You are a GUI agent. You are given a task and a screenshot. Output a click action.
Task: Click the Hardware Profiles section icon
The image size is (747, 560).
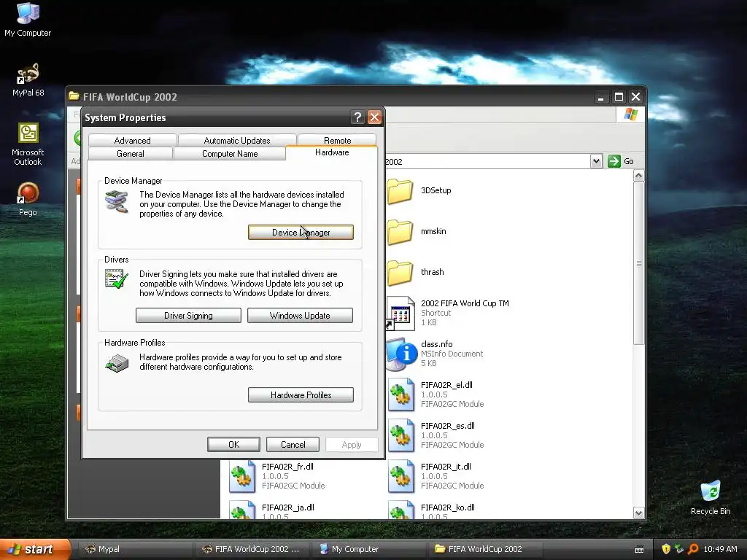117,363
